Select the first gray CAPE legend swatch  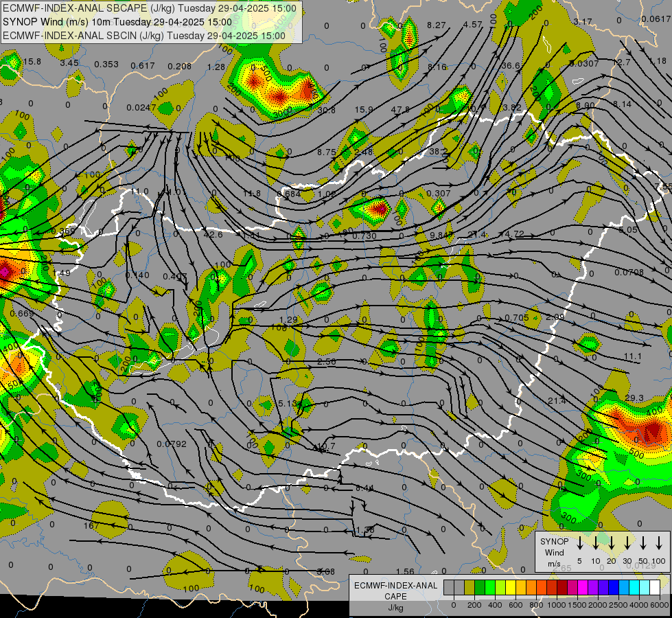(x=449, y=588)
